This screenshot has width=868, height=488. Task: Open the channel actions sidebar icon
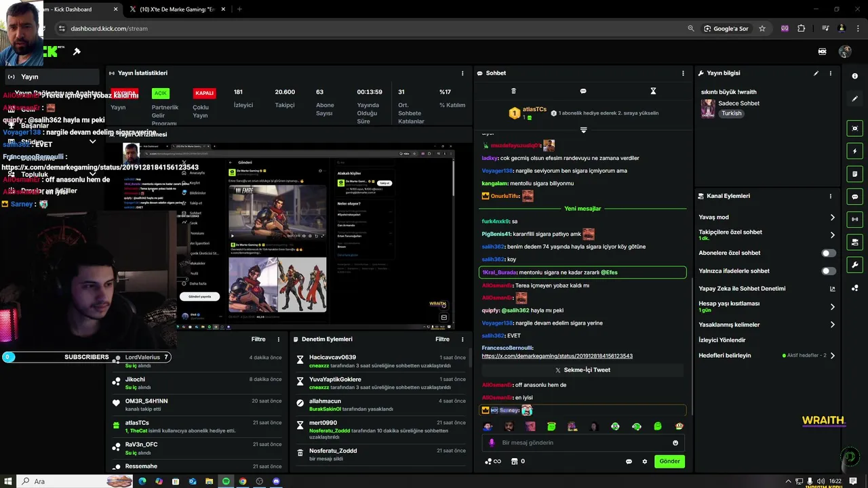[x=855, y=242]
